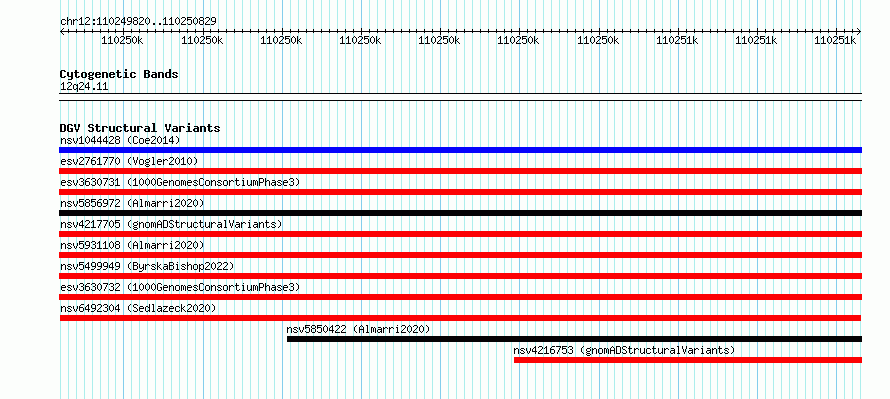Click the blue nsv1044428 variant bar

coord(460,150)
